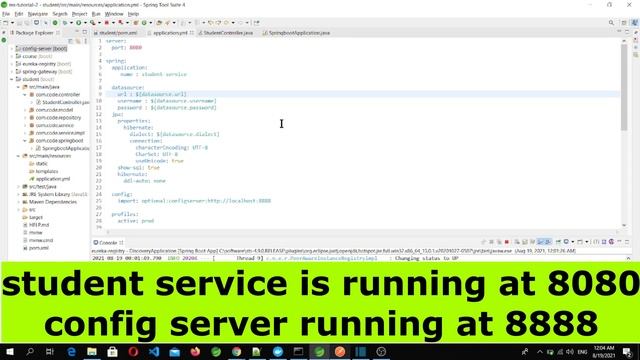The width and height of the screenshot is (640, 360).
Task: Click the Debug toolbar icon
Action: click(65, 23)
